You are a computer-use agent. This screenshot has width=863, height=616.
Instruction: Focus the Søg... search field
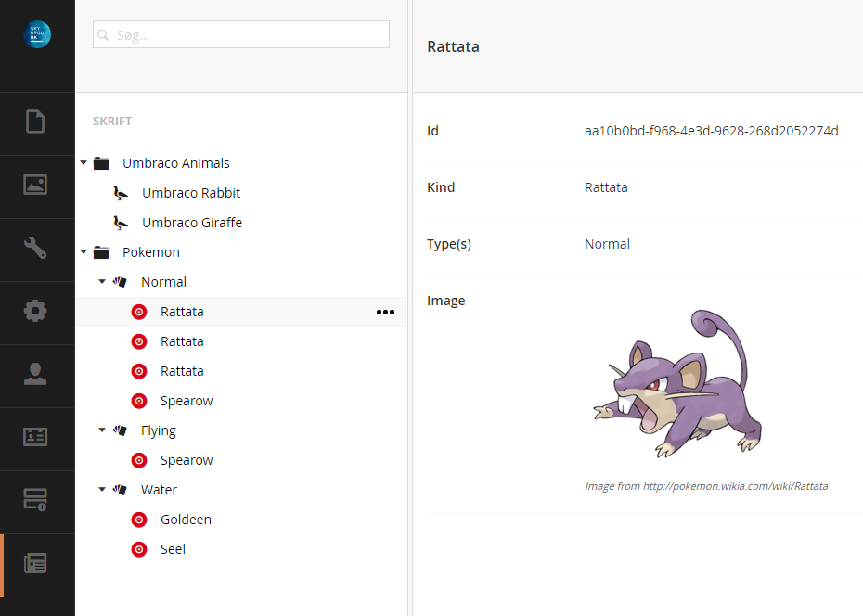[241, 34]
